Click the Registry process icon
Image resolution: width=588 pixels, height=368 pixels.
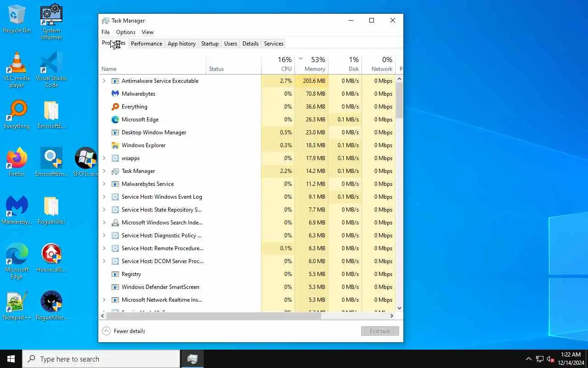coord(115,274)
